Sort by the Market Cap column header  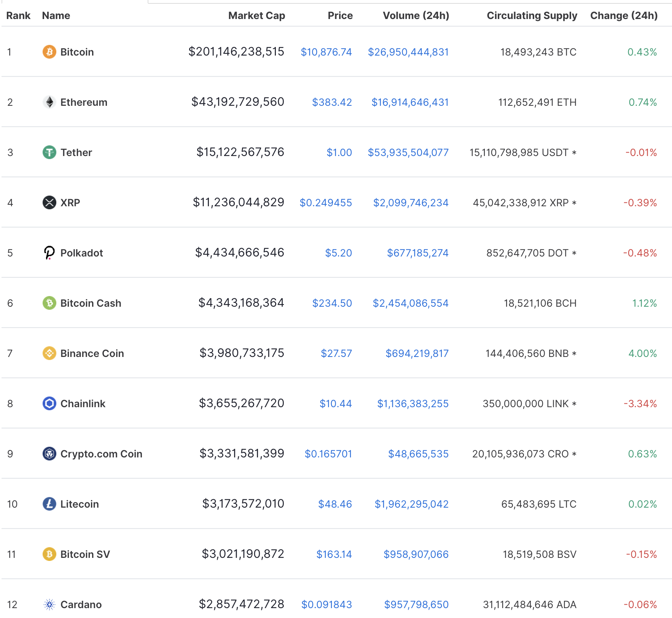[x=256, y=16]
